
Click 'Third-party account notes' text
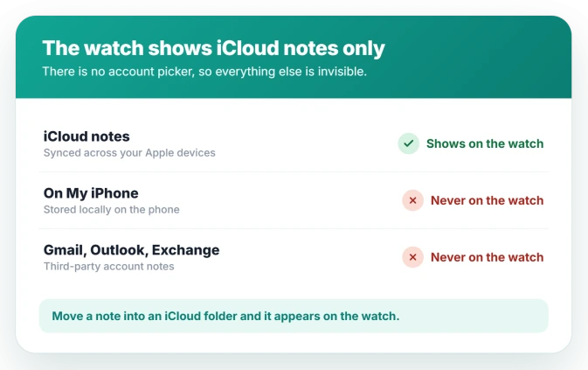[x=108, y=266]
